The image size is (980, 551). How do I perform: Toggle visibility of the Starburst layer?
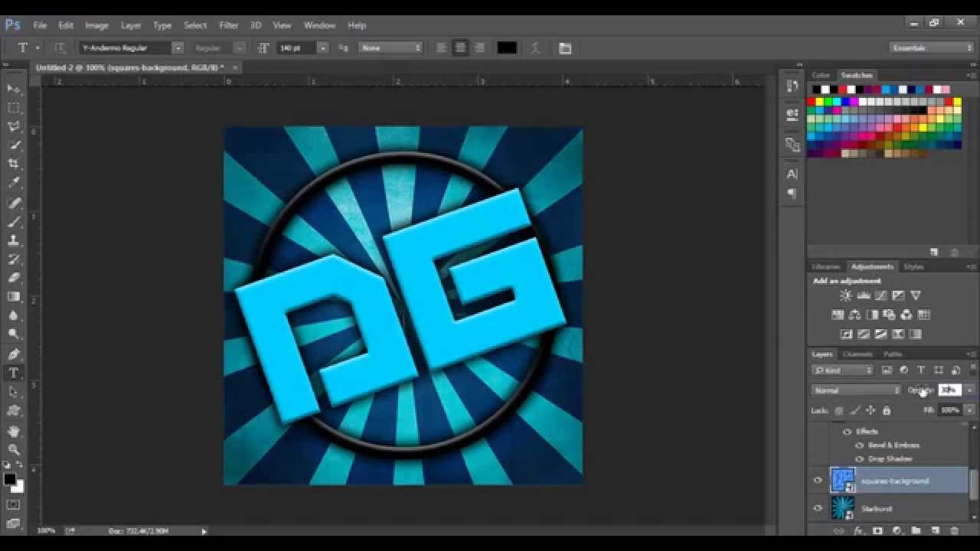click(x=818, y=508)
